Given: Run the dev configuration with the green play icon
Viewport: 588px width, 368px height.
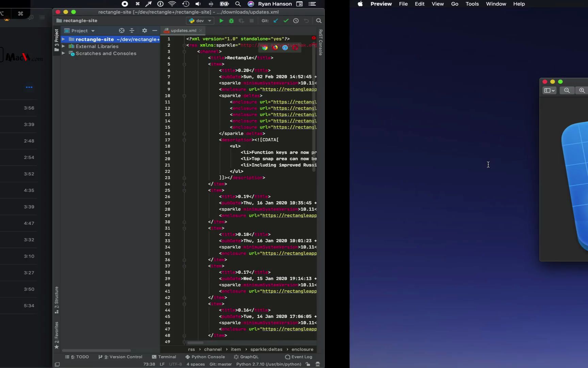Looking at the screenshot, I should click(x=221, y=21).
